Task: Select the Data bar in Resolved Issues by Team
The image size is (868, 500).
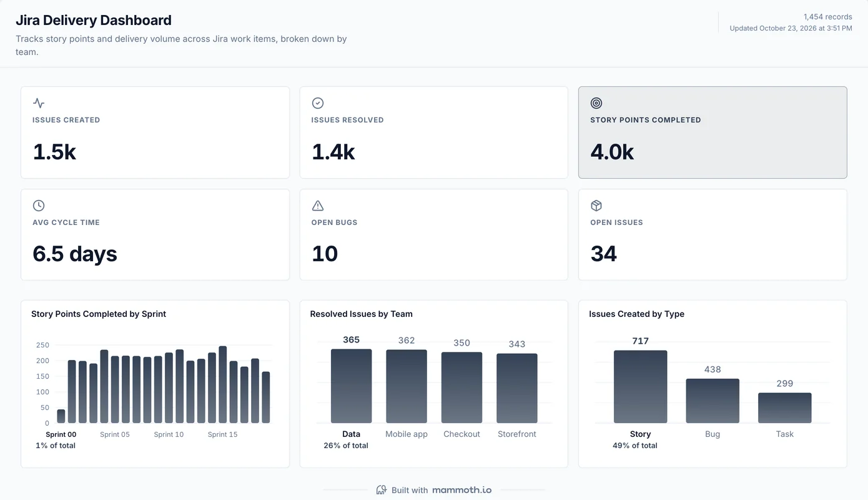Action: coord(352,386)
